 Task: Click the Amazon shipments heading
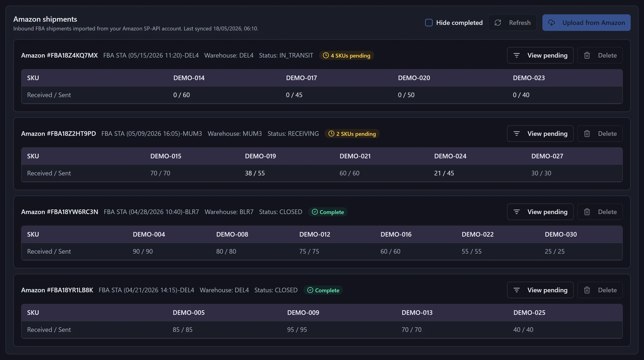tap(45, 19)
